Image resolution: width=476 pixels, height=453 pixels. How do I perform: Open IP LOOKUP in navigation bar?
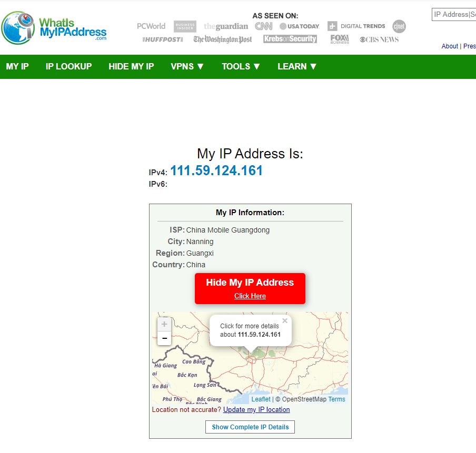tap(68, 66)
